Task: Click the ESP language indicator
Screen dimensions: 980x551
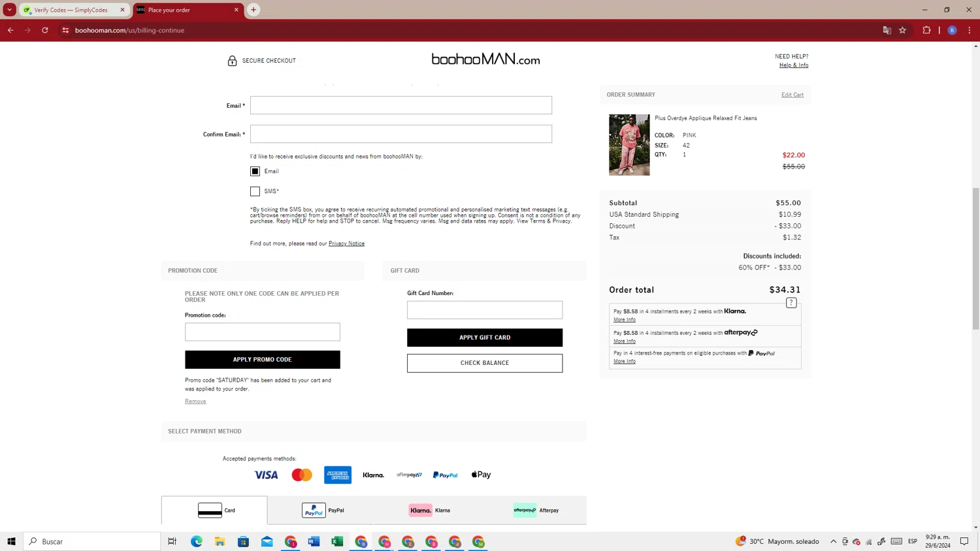Action: point(913,541)
